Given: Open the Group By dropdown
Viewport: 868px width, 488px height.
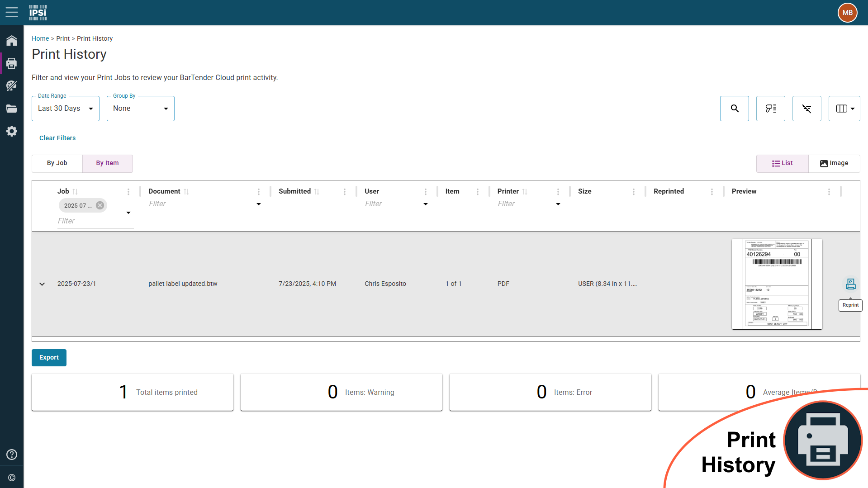Looking at the screenshot, I should click(141, 109).
